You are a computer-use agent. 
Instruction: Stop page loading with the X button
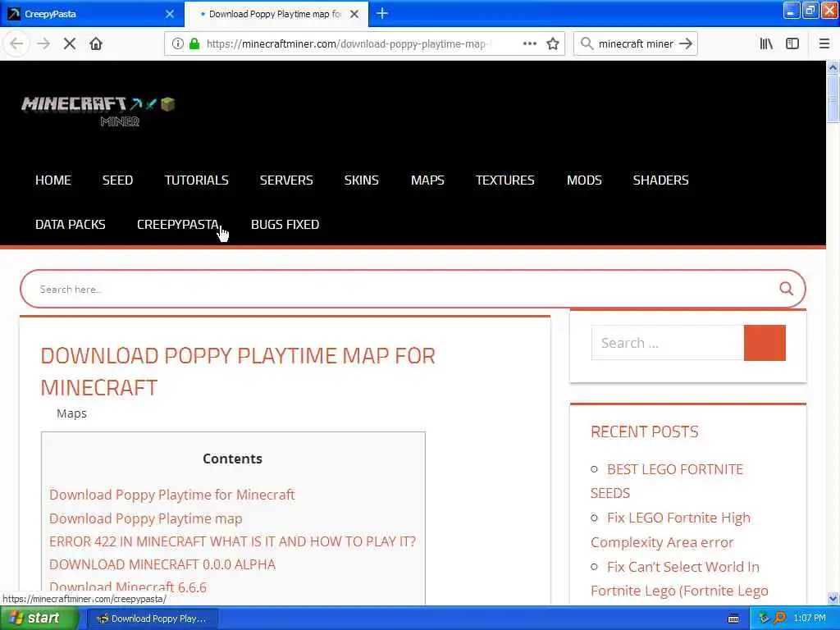(x=69, y=43)
